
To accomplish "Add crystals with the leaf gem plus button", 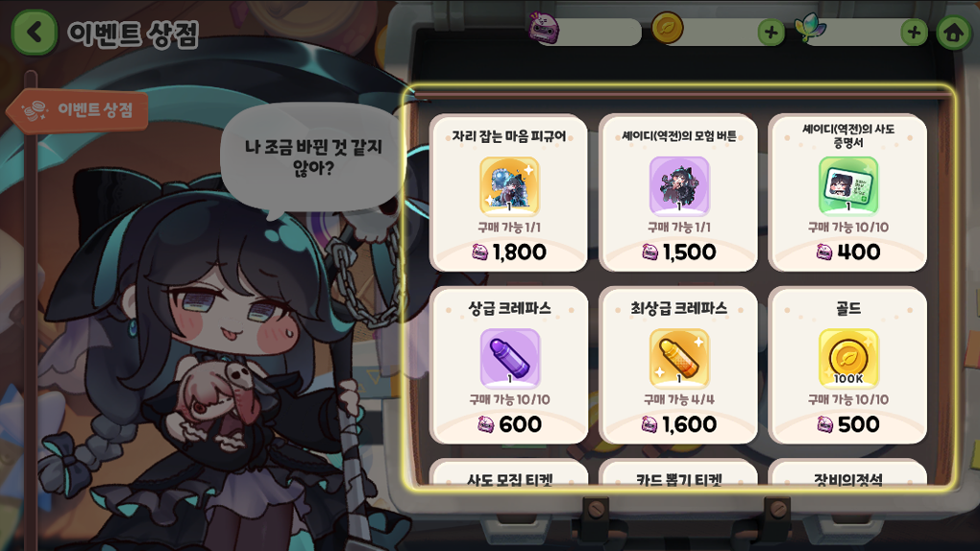I will click(x=914, y=32).
